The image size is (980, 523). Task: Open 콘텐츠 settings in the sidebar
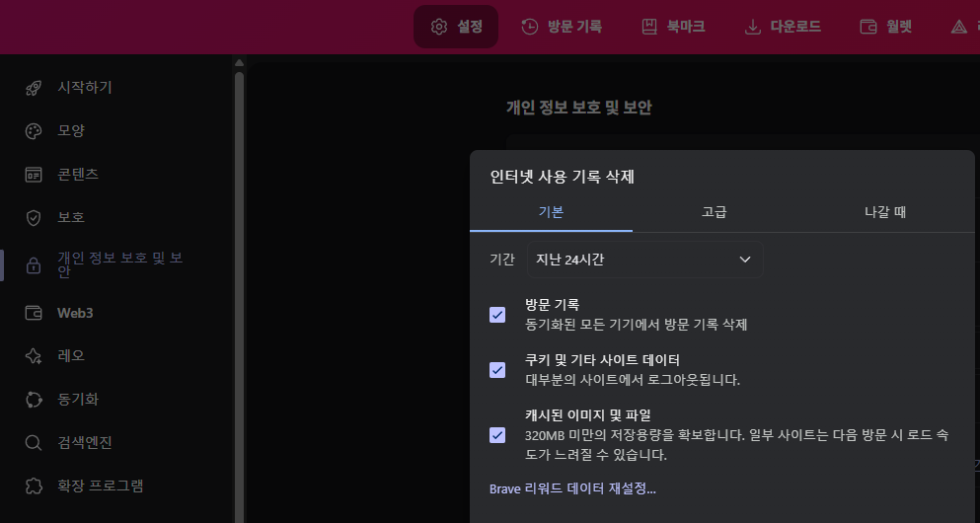pos(78,175)
